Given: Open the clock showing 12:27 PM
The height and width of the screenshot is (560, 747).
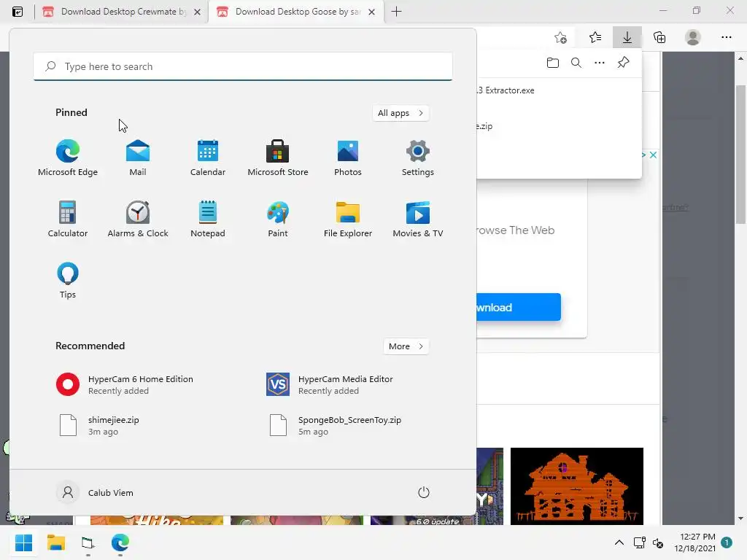Looking at the screenshot, I should pyautogui.click(x=694, y=542).
